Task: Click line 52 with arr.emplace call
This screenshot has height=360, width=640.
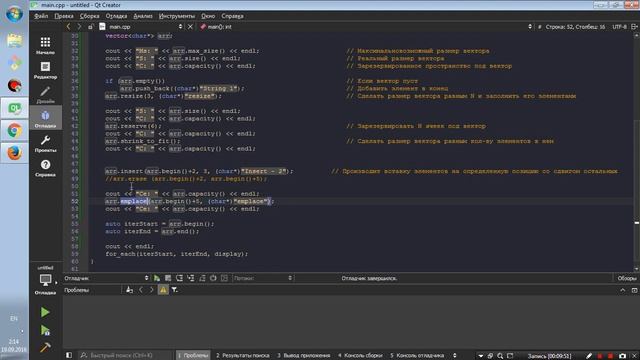Action: click(190, 201)
